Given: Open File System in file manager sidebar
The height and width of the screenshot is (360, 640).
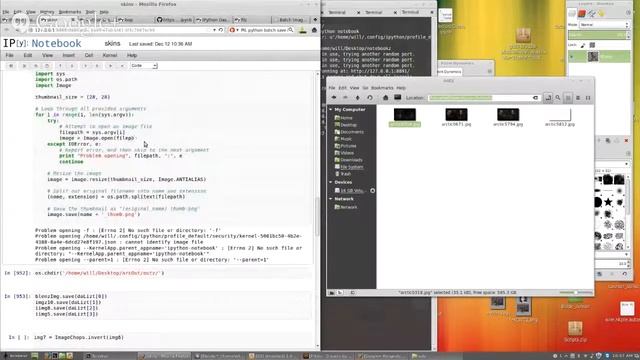Looking at the screenshot, I should 349,167.
